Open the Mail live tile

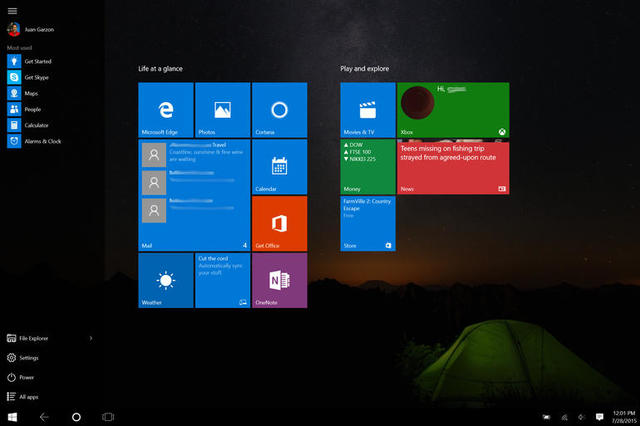tap(194, 195)
